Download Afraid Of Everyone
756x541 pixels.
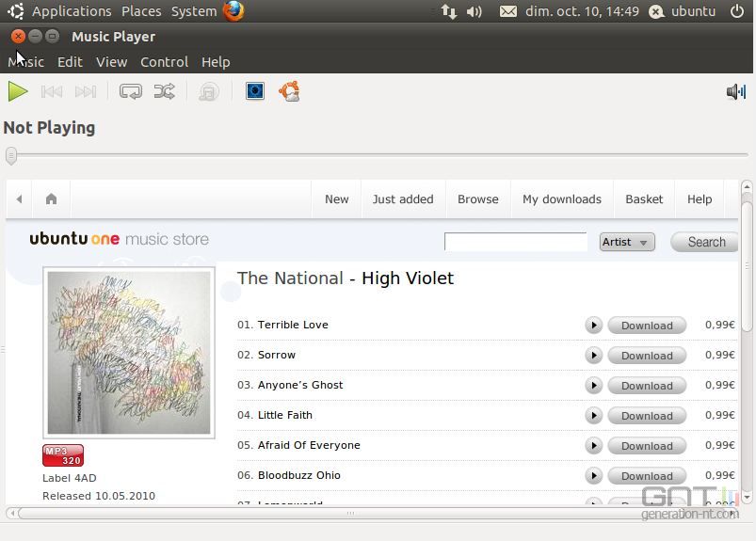[x=647, y=446]
